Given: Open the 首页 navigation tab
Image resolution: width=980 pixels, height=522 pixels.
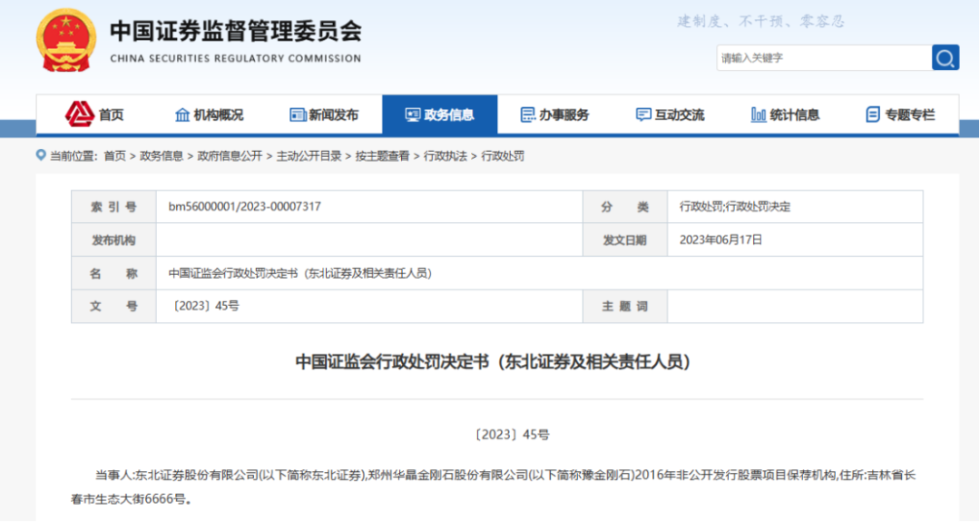Looking at the screenshot, I should [94, 115].
